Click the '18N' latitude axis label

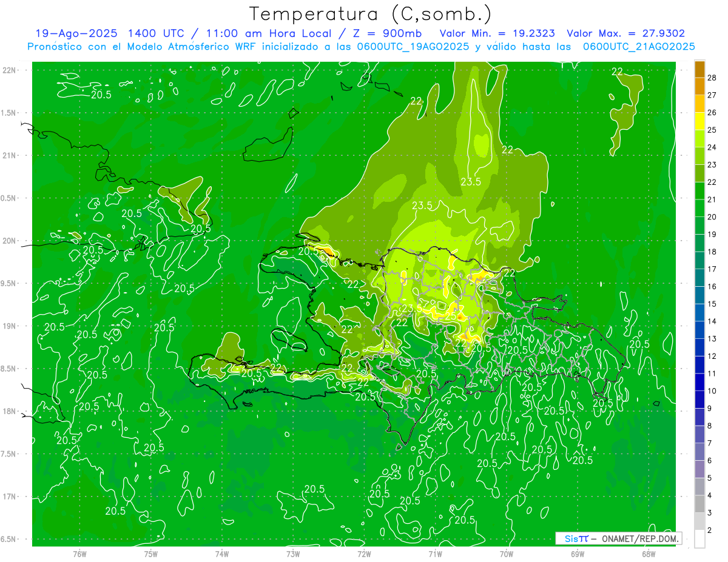click(x=9, y=411)
